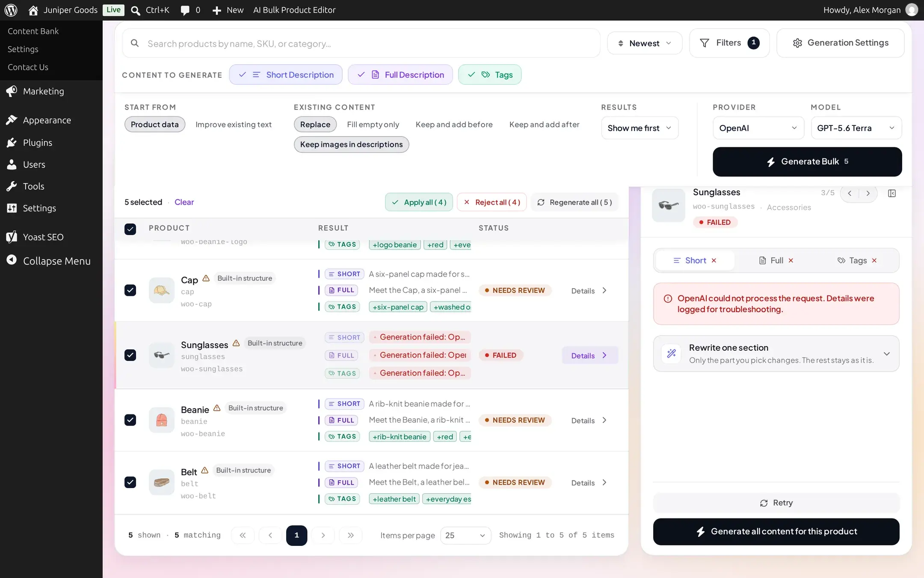Click the panel layout toggle icon
The width and height of the screenshot is (924, 578).
[x=892, y=194]
